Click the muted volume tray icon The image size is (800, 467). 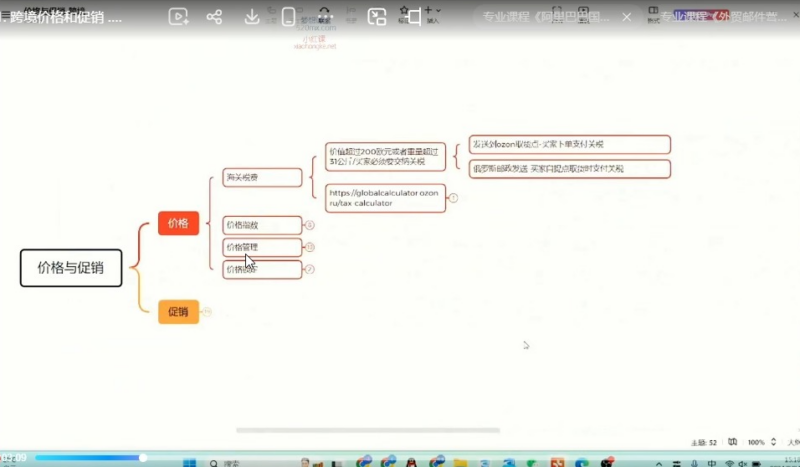(743, 463)
